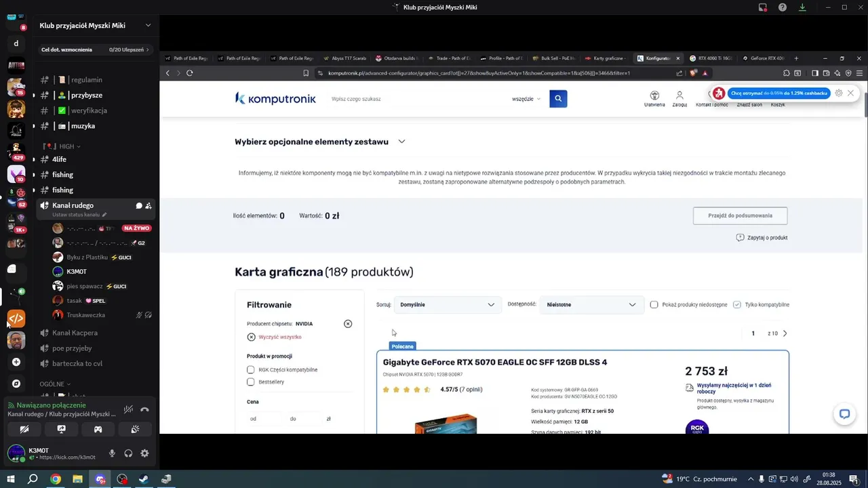Open server boost goal 0/20 Ulepszeń bar

pos(95,49)
